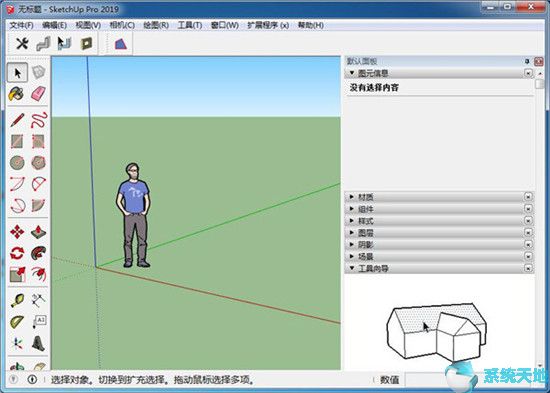550x393 pixels.
Task: Click the black circular credits status icon
Action: click(32, 379)
